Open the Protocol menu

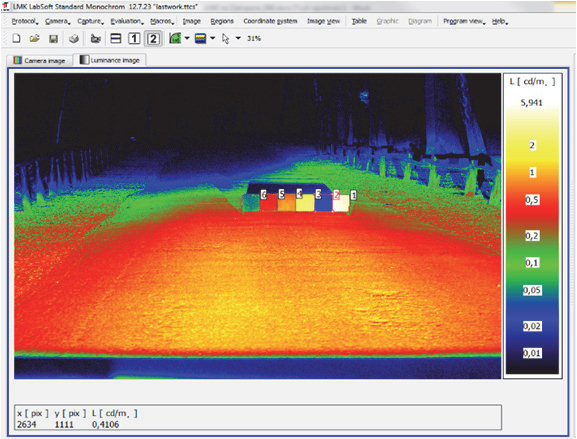pos(25,21)
